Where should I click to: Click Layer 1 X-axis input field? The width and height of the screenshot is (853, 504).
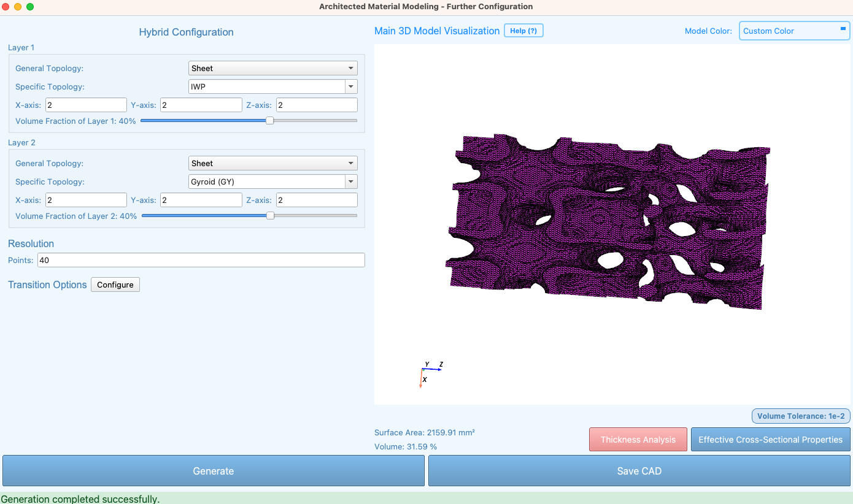point(86,105)
